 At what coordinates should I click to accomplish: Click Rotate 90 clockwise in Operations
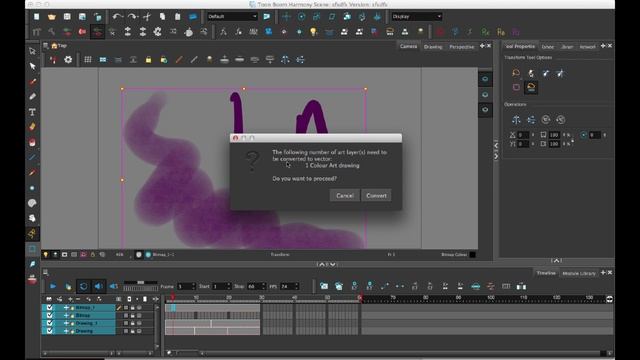click(546, 120)
